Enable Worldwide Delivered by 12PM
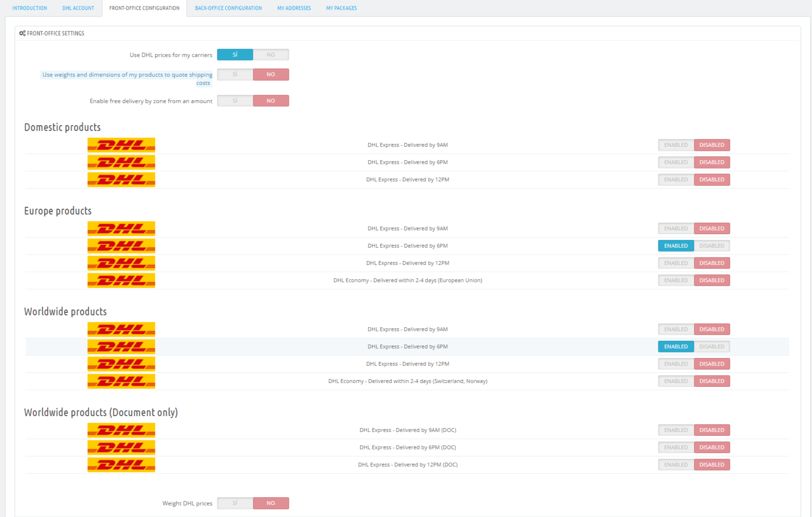The image size is (812, 517). coord(676,364)
